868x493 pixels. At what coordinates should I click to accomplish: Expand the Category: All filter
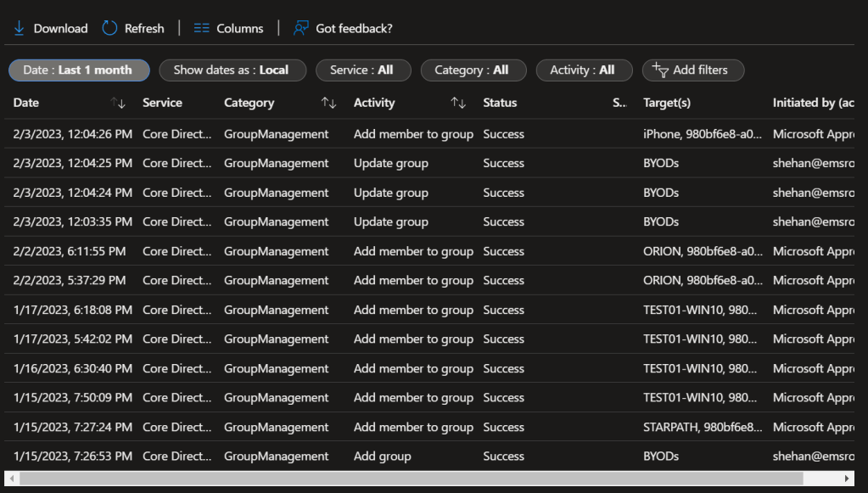473,70
